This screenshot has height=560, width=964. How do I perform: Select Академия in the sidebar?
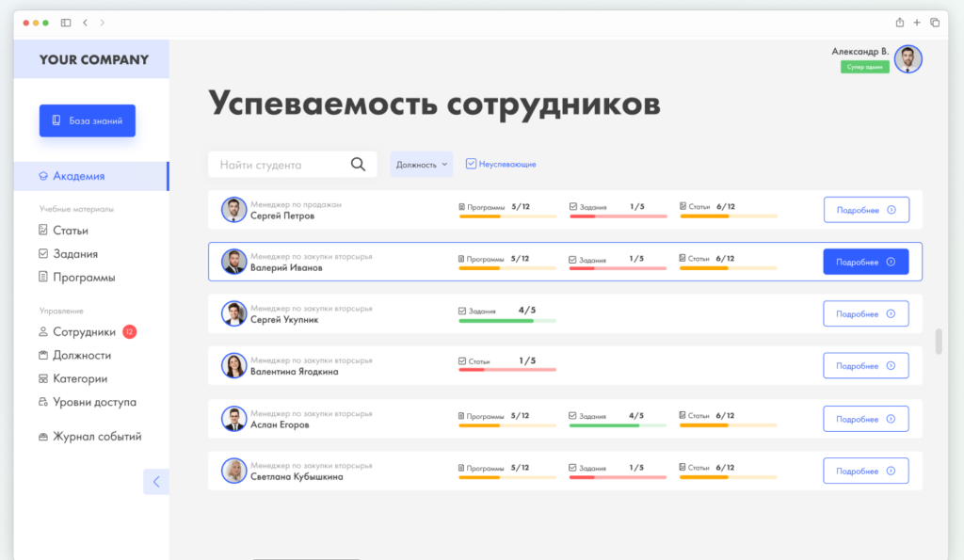pos(91,176)
